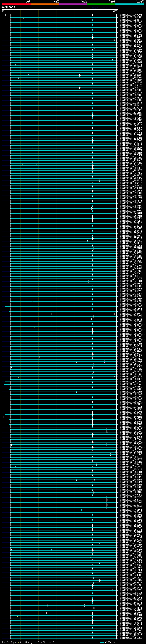Select hit label UniRef100_Q2UZT5
The image size is (146, 644).
coord(131,67)
